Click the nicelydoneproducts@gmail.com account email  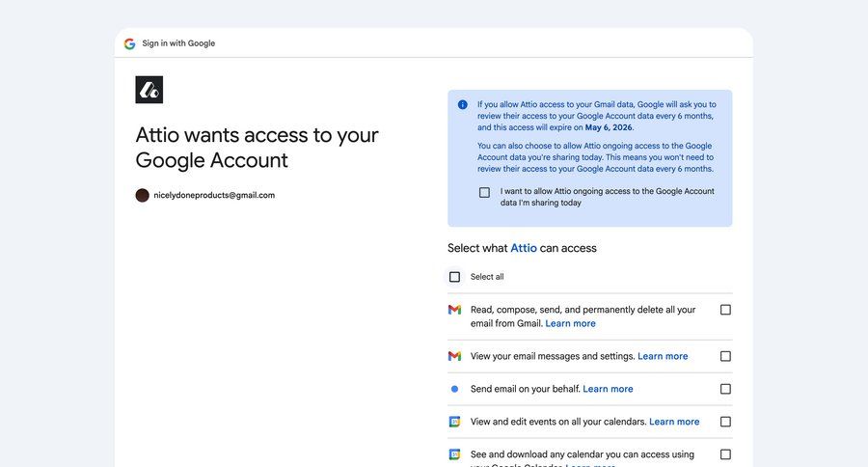[x=214, y=195]
